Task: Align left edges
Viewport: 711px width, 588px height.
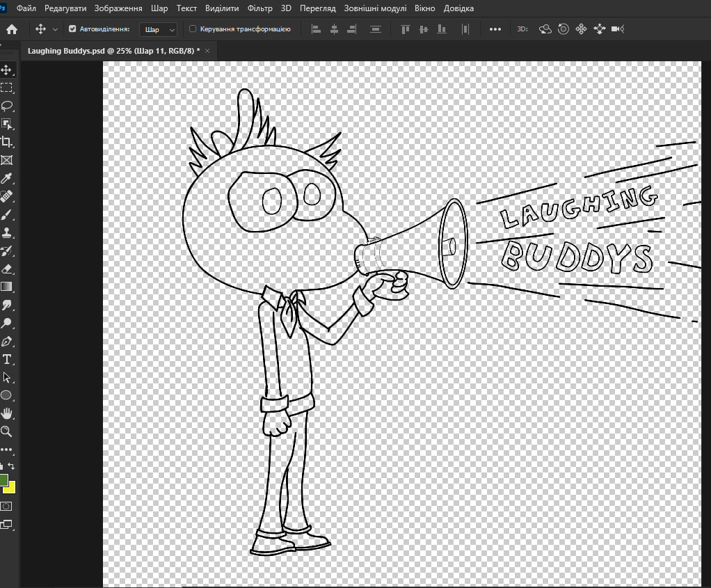Action: pos(316,29)
